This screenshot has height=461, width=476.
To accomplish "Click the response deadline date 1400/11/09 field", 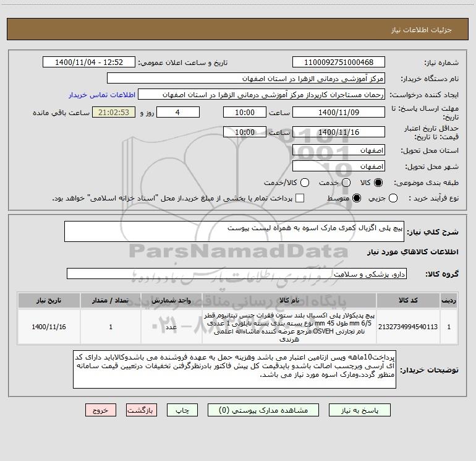I will [x=339, y=112].
